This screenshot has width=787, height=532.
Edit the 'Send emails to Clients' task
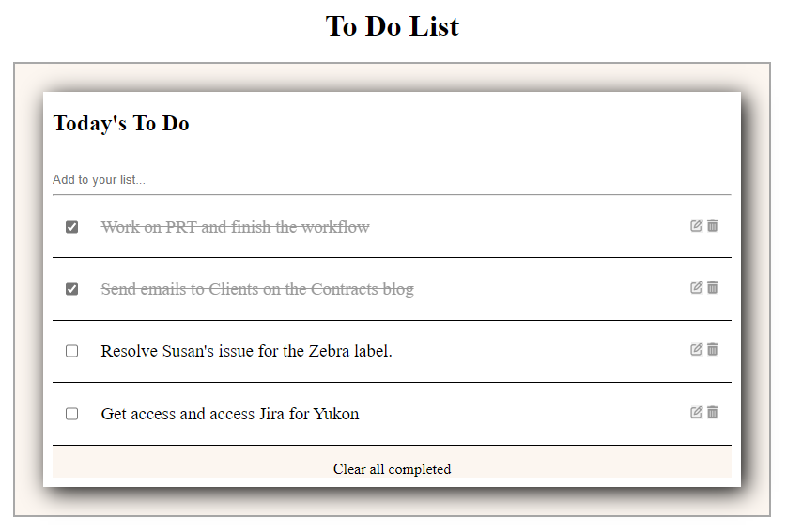click(696, 287)
